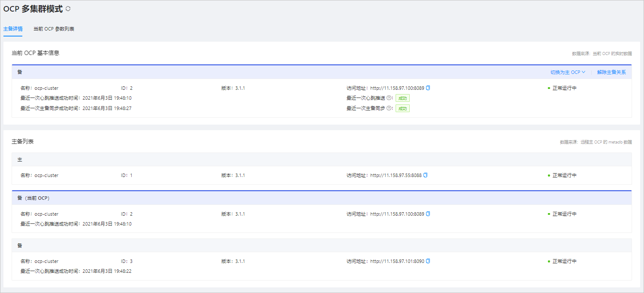Click help icon next to 最近一次主备同步
The width and height of the screenshot is (644, 293).
(389, 108)
